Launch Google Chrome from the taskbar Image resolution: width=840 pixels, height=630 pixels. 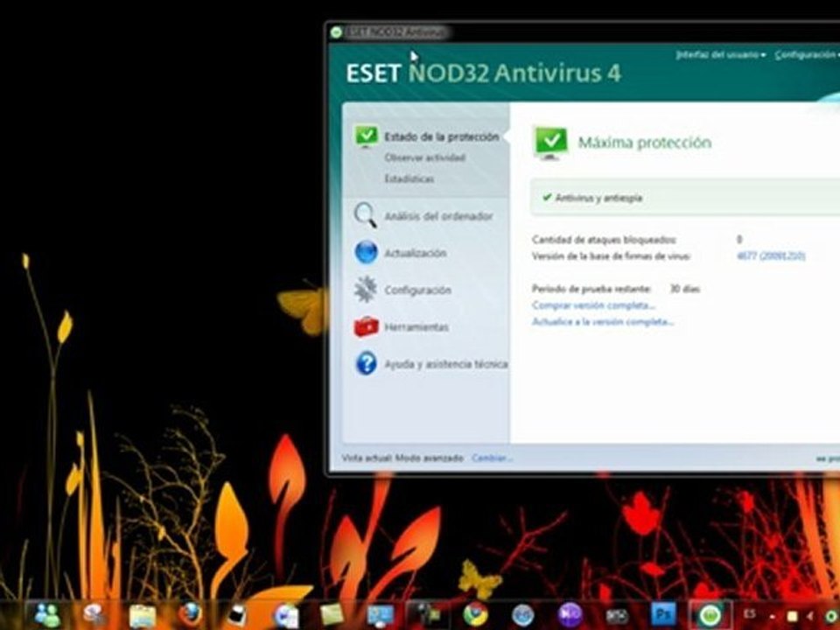click(x=475, y=615)
